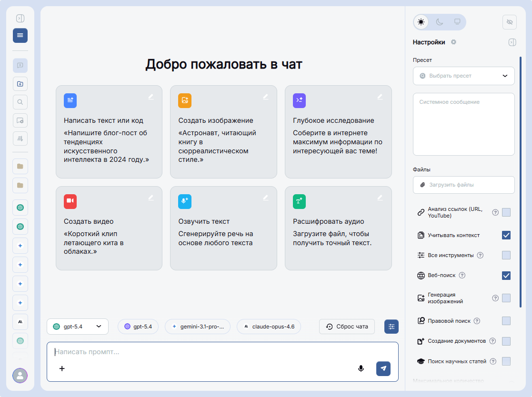Toggle the crossed-eye visibility control top right
Image resolution: width=532 pixels, height=397 pixels.
(x=509, y=22)
